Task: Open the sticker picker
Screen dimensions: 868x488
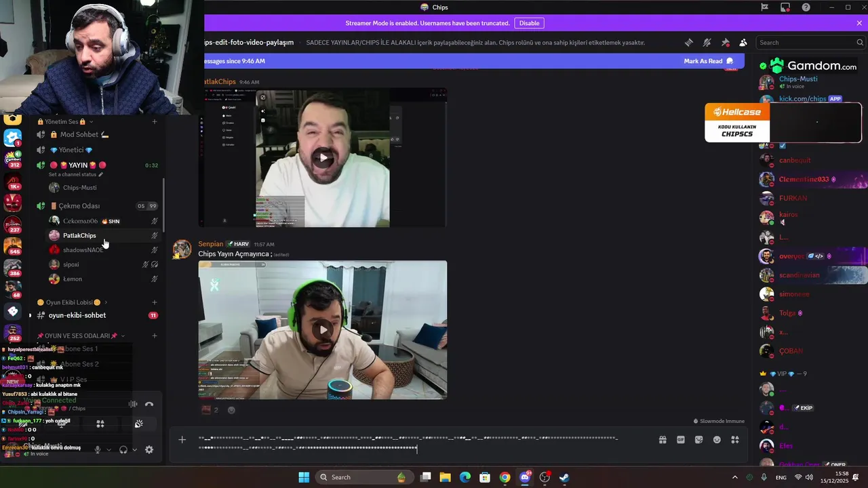Action: (698, 440)
